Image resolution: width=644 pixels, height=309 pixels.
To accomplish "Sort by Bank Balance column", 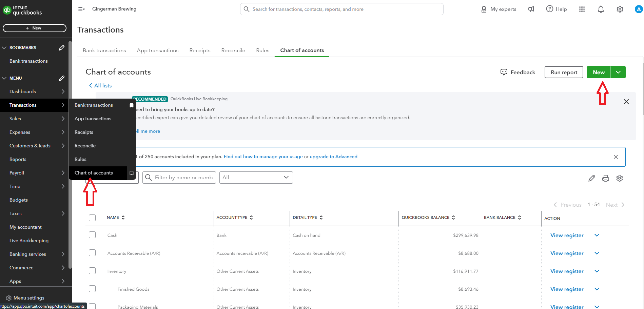I will (520, 218).
